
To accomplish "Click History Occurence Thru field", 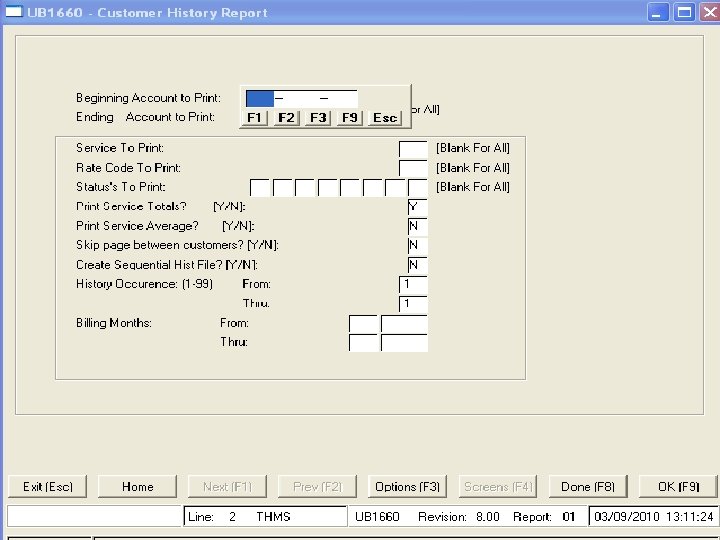I will (413, 304).
